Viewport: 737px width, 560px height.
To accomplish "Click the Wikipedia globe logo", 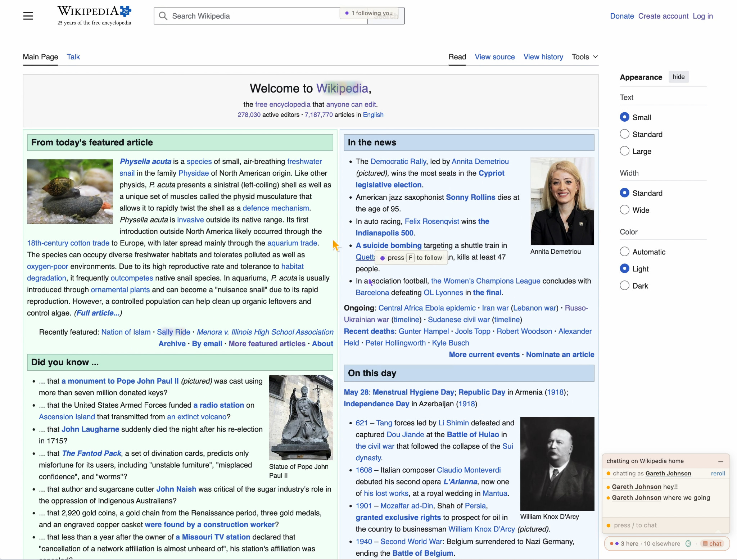I will point(94,15).
